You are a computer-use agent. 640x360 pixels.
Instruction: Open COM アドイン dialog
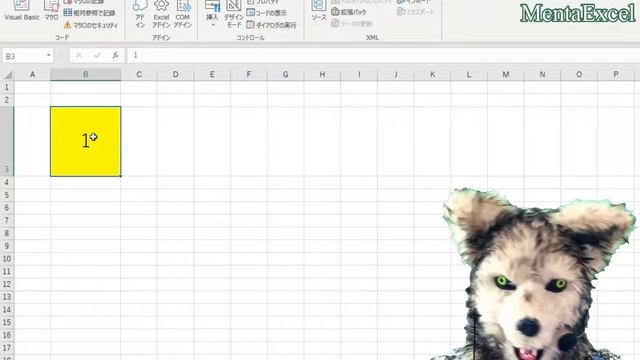[182, 15]
